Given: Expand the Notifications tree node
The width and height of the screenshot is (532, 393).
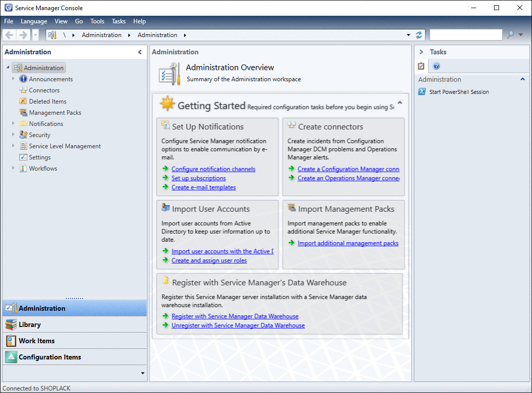Looking at the screenshot, I should tap(13, 124).
